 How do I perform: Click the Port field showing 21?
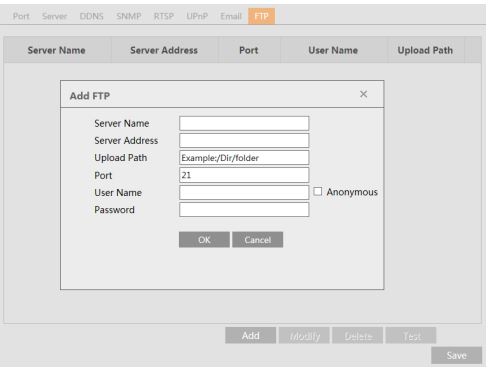[244, 175]
